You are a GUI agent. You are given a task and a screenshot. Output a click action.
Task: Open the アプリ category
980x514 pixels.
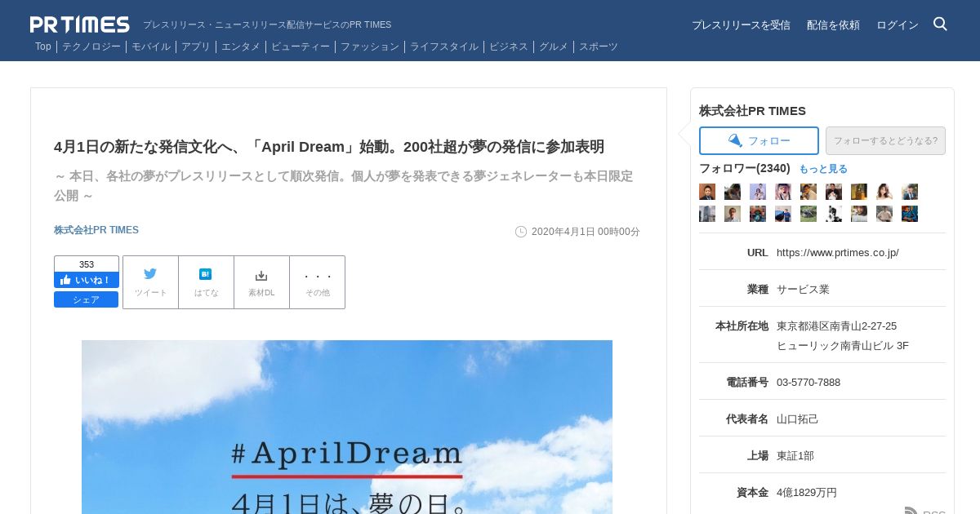pos(196,47)
